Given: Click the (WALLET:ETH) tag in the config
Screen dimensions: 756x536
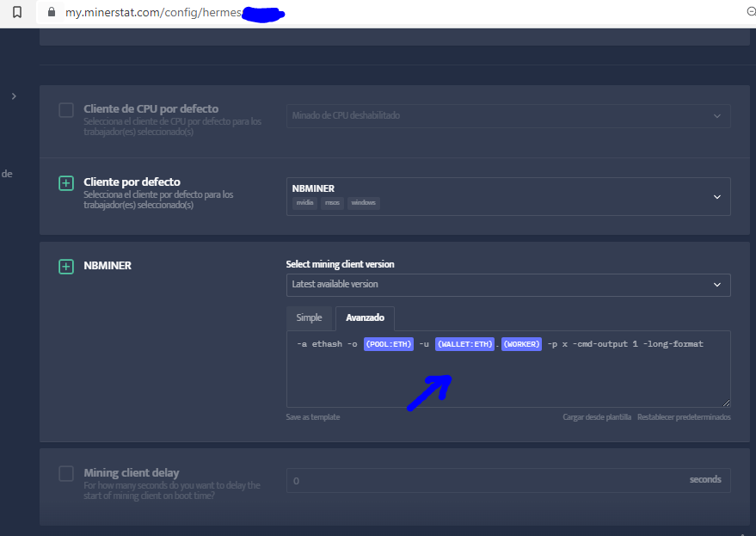Looking at the screenshot, I should (x=464, y=344).
